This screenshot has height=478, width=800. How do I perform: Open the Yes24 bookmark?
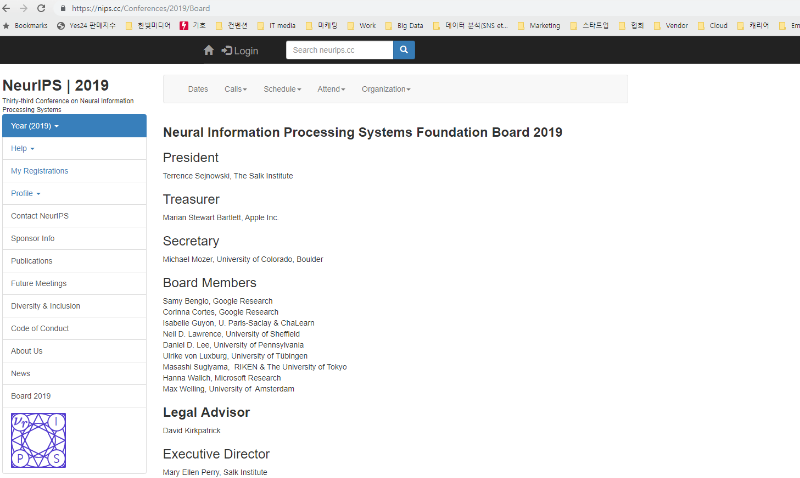point(86,26)
